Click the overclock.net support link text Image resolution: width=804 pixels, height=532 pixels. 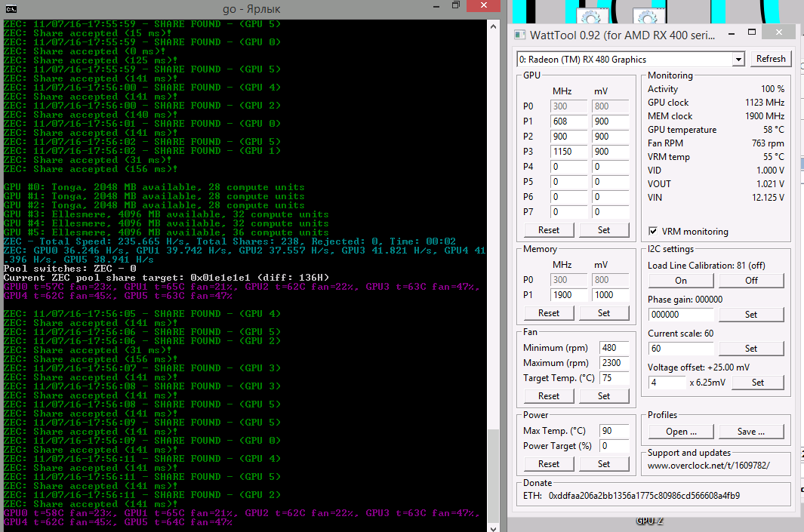pos(709,466)
